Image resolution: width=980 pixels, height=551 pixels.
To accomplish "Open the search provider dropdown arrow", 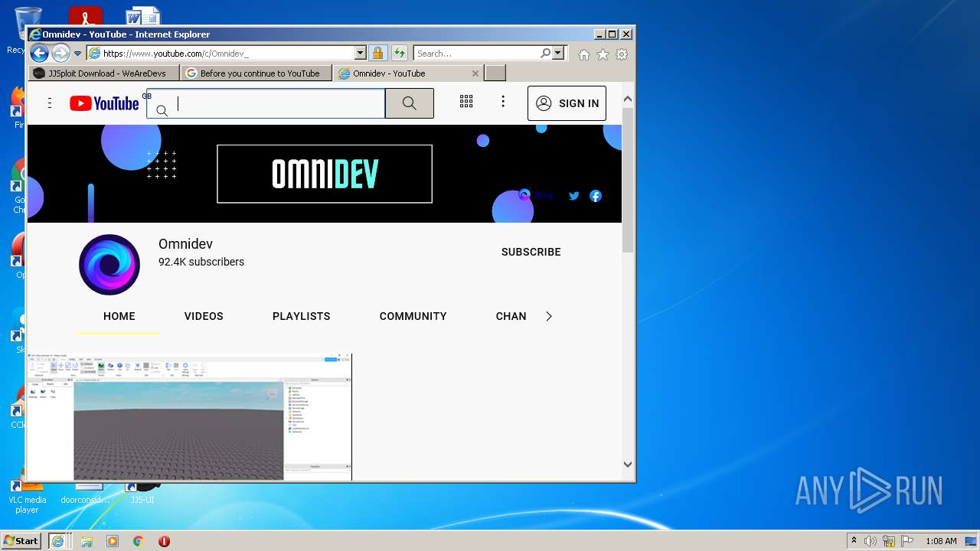I will (x=558, y=54).
